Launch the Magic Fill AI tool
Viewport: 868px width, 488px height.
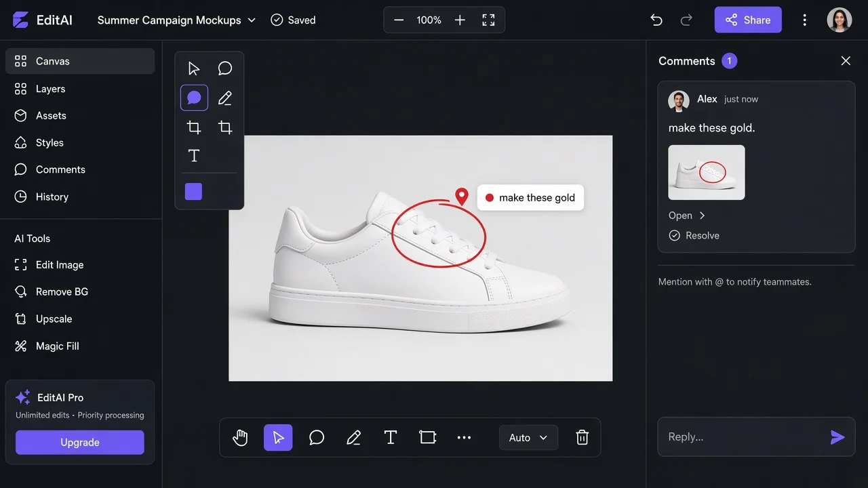click(x=80, y=346)
